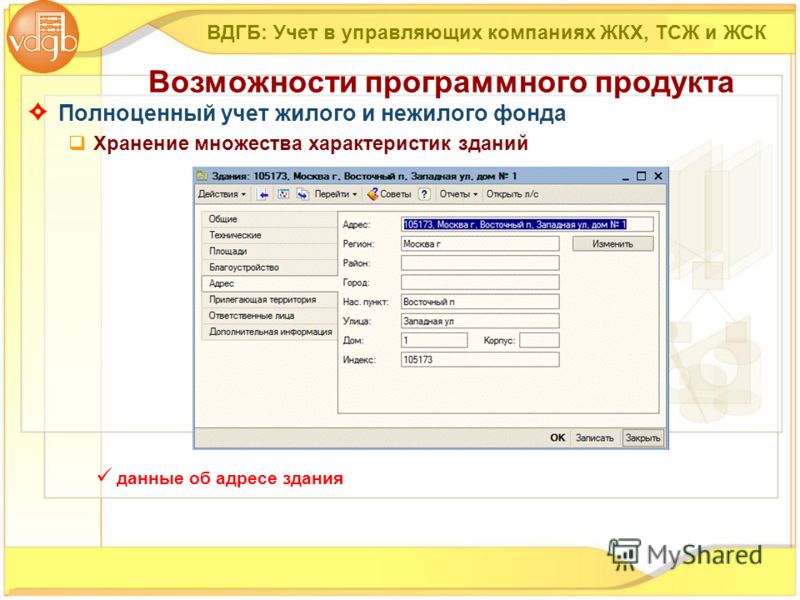Click the Здания window title folder icon
Viewport: 800px width, 600px height.
(x=203, y=176)
